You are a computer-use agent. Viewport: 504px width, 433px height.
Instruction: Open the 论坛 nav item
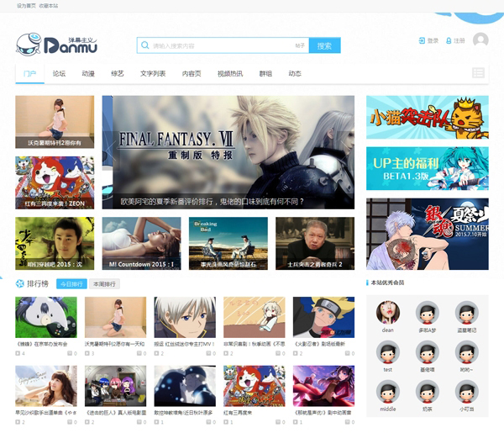tap(59, 74)
